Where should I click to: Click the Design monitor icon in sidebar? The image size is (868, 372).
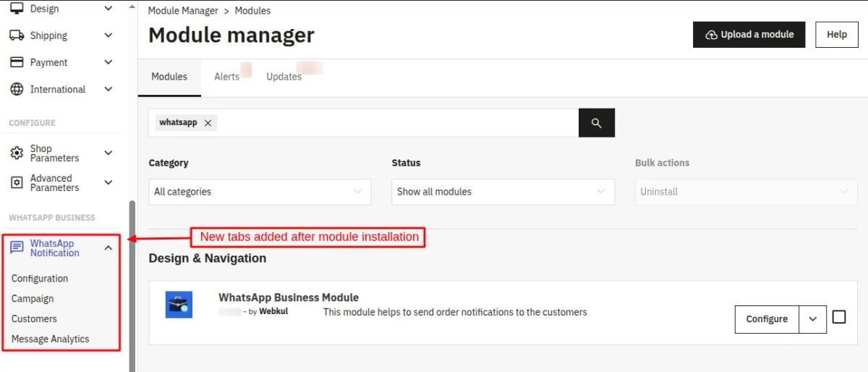17,9
